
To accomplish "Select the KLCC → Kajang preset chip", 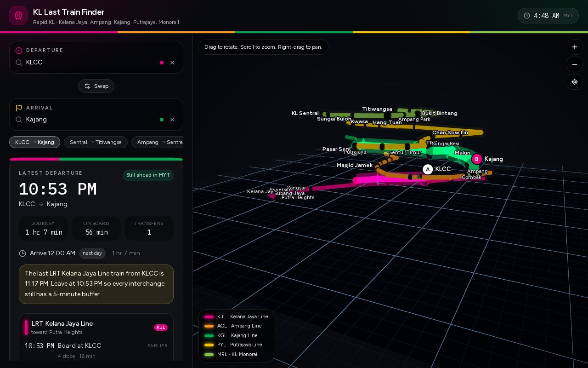I will coord(34,142).
